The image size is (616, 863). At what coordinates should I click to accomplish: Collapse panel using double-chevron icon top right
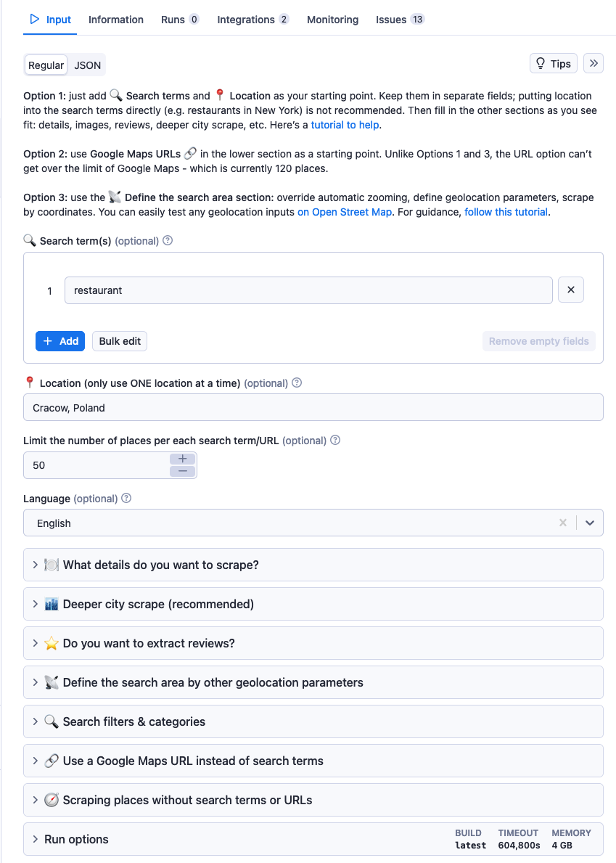pyautogui.click(x=594, y=63)
